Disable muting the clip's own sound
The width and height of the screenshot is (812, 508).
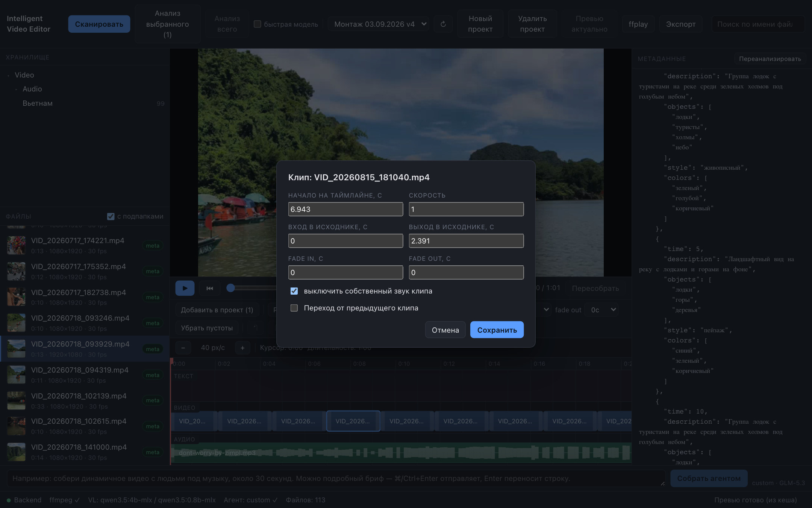click(x=294, y=291)
